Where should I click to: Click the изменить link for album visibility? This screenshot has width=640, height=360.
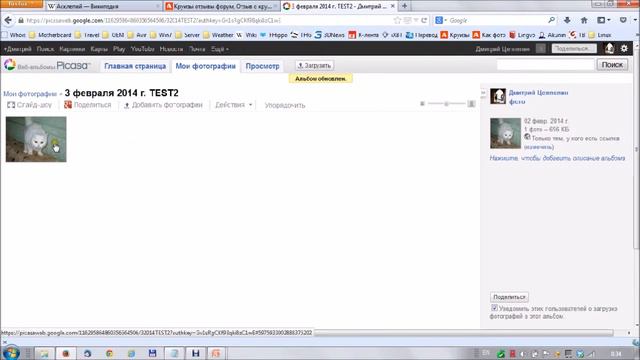[539, 147]
